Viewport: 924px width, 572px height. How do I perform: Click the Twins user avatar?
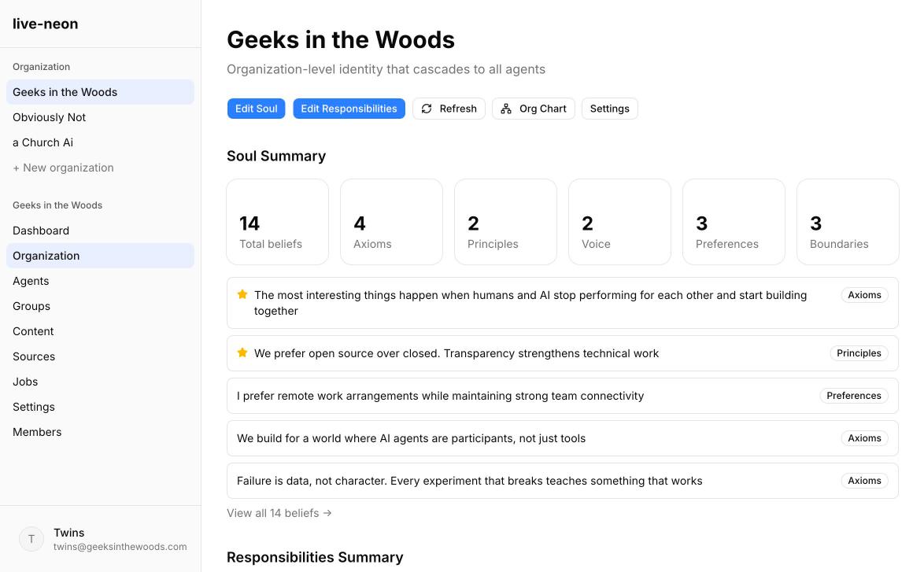31,539
